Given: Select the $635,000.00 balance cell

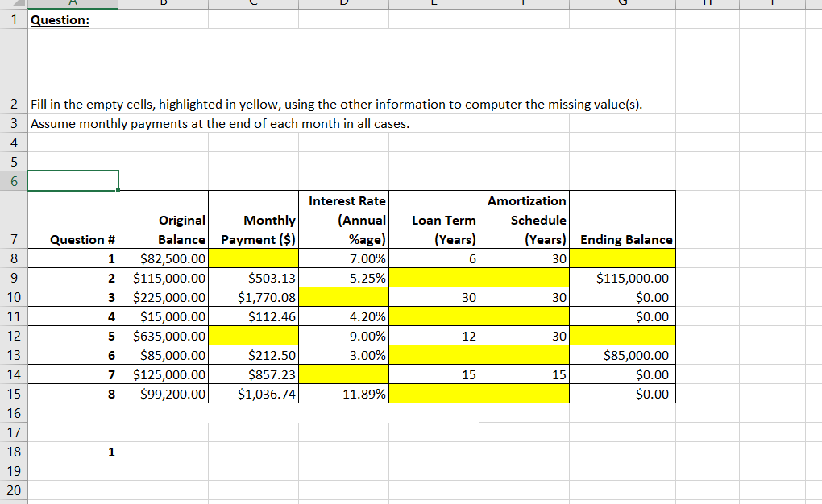Looking at the screenshot, I should click(x=163, y=336).
